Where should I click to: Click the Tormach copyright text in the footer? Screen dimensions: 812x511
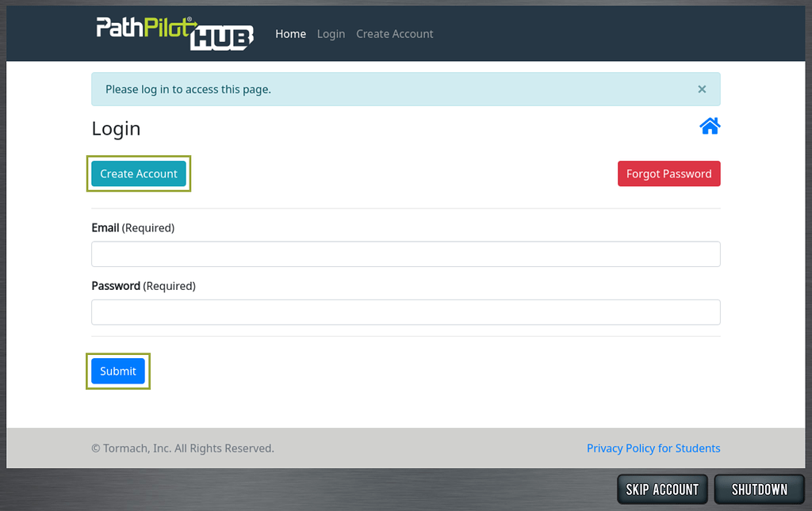[184, 448]
